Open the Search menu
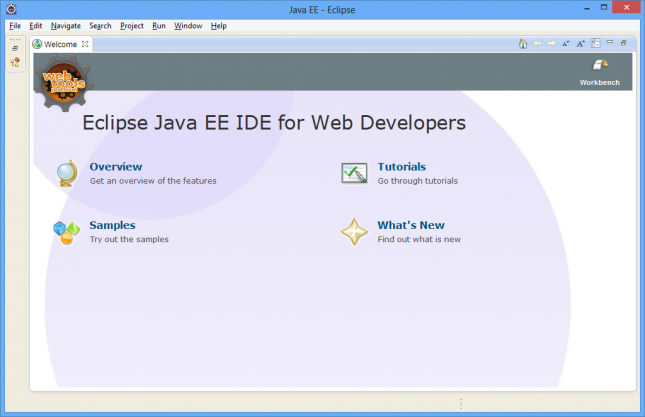 (100, 25)
